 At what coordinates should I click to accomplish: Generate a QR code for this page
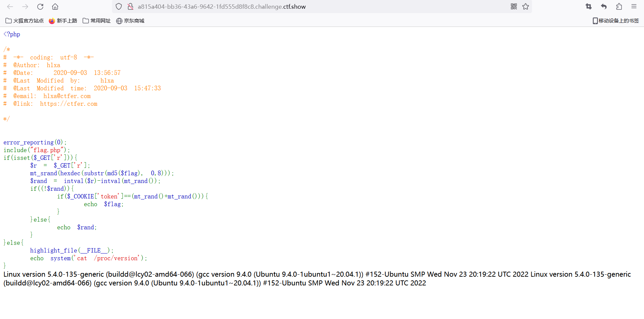tap(514, 7)
